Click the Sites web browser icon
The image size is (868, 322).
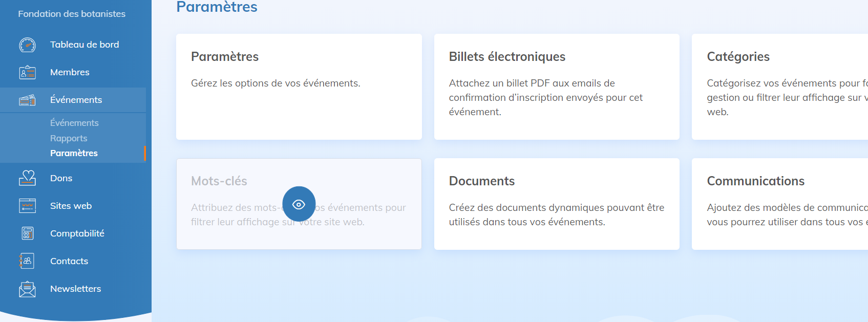[x=27, y=206]
